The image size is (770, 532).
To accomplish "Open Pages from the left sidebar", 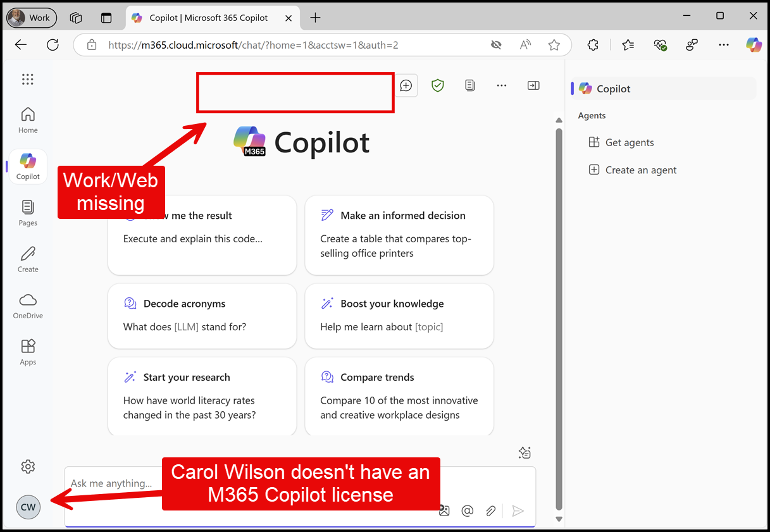I will coord(27,213).
